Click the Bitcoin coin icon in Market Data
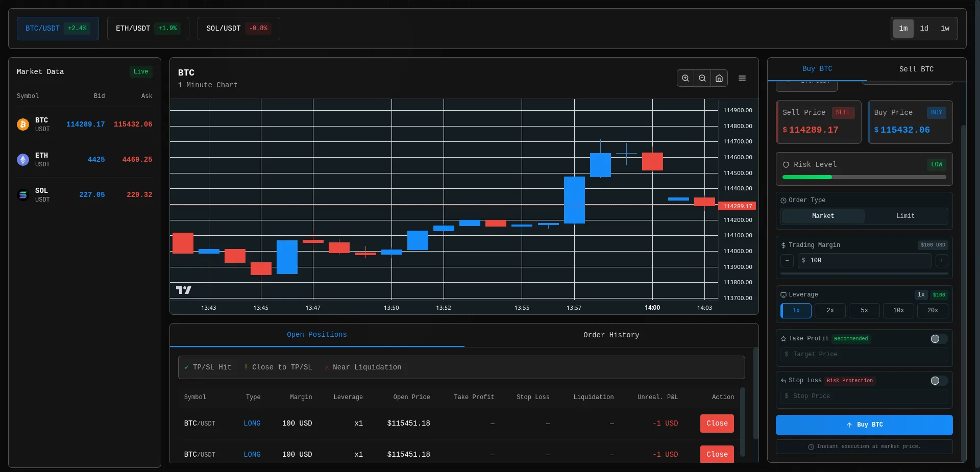 coord(23,125)
